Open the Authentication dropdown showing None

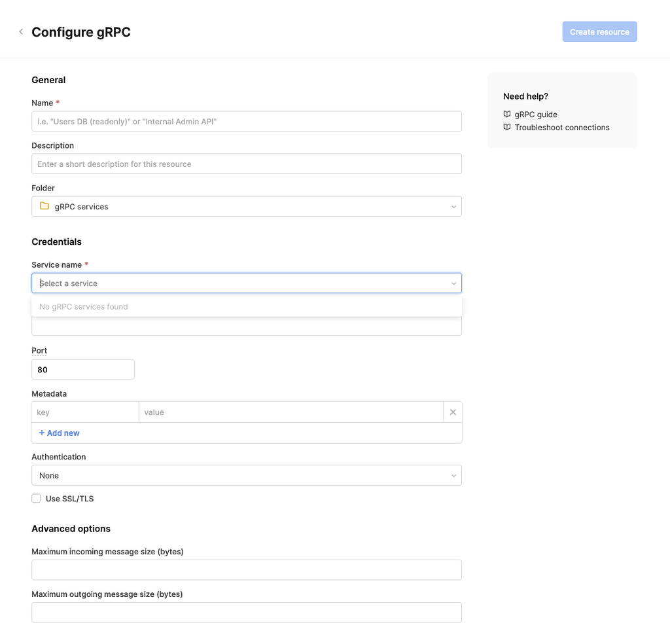tap(247, 475)
